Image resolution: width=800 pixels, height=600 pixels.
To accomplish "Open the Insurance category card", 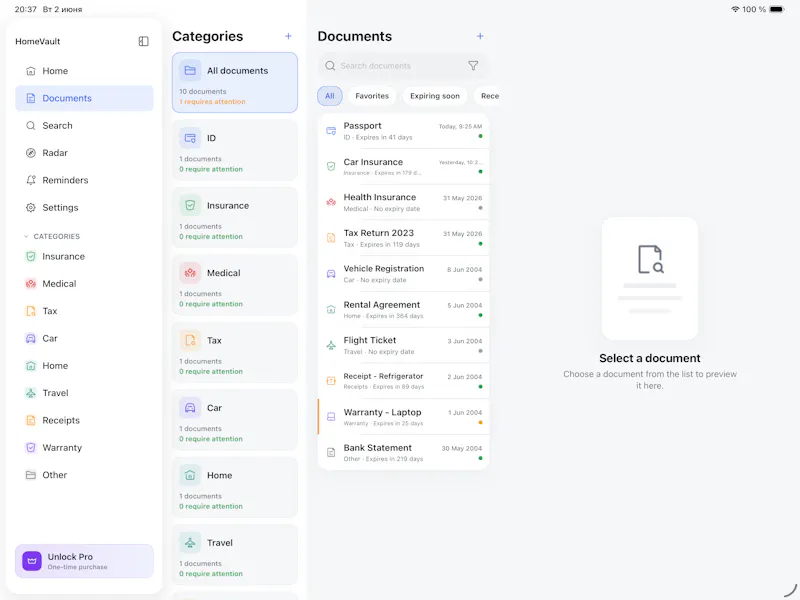I will [235, 217].
